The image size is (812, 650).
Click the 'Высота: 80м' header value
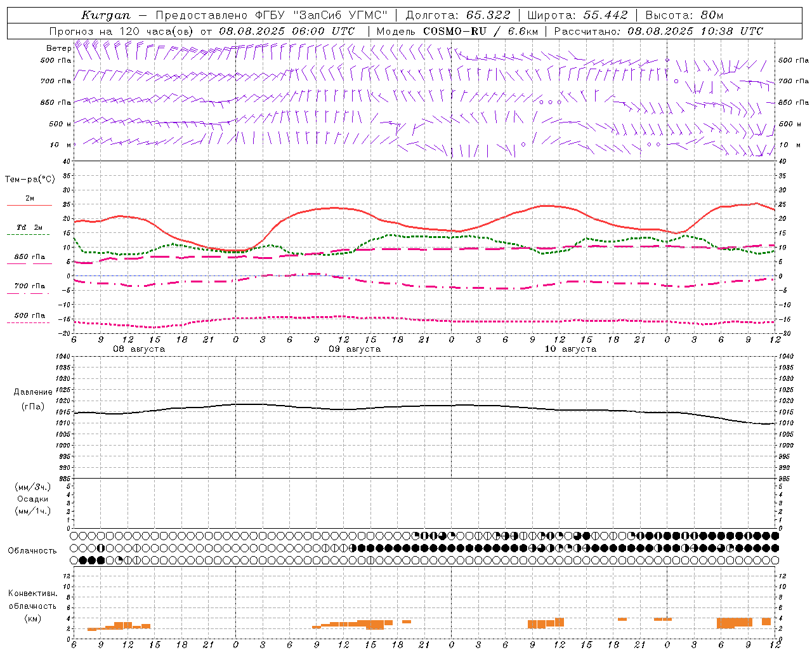[x=684, y=15]
